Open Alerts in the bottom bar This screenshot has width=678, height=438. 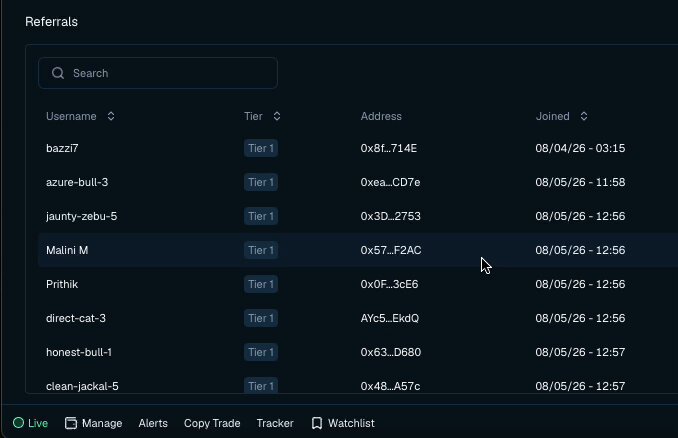(153, 423)
